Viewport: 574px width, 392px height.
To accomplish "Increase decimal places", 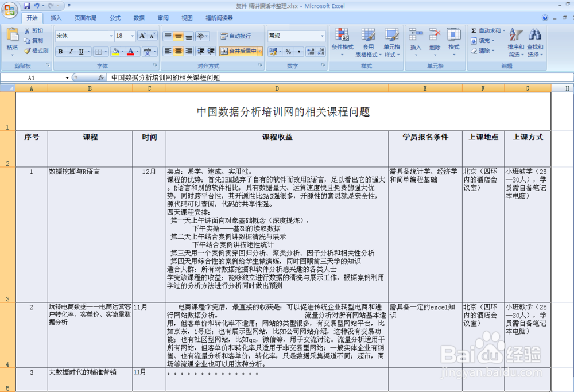I will pos(311,52).
